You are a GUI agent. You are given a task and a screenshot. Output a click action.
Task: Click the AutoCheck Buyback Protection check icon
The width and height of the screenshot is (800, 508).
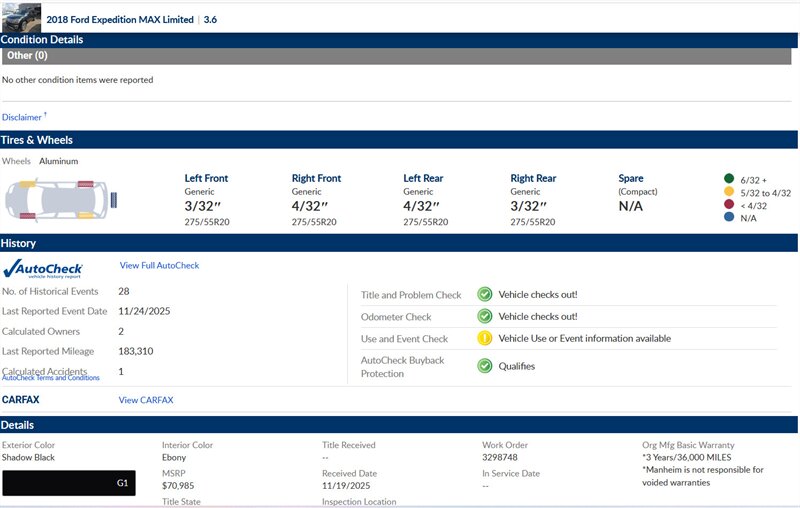(484, 366)
